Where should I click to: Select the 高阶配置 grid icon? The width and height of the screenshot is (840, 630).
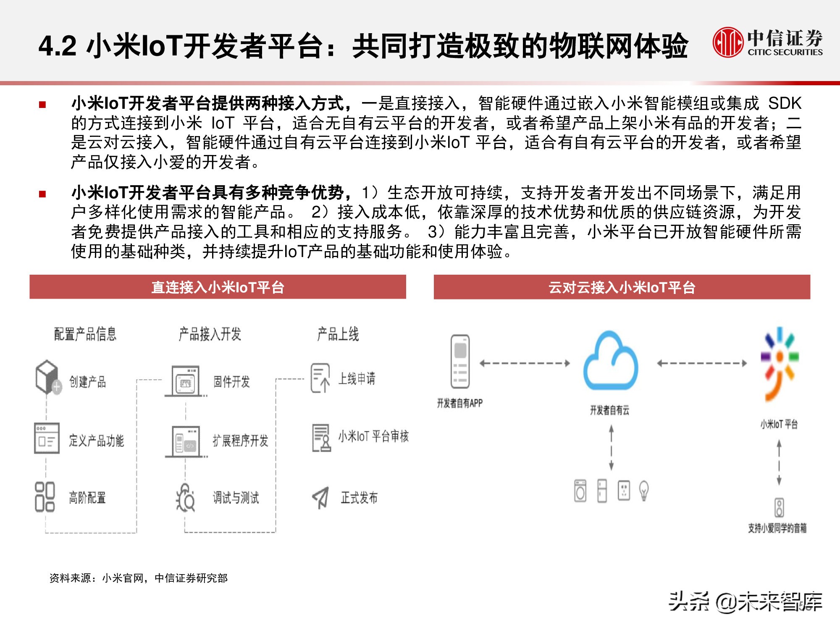coord(45,497)
